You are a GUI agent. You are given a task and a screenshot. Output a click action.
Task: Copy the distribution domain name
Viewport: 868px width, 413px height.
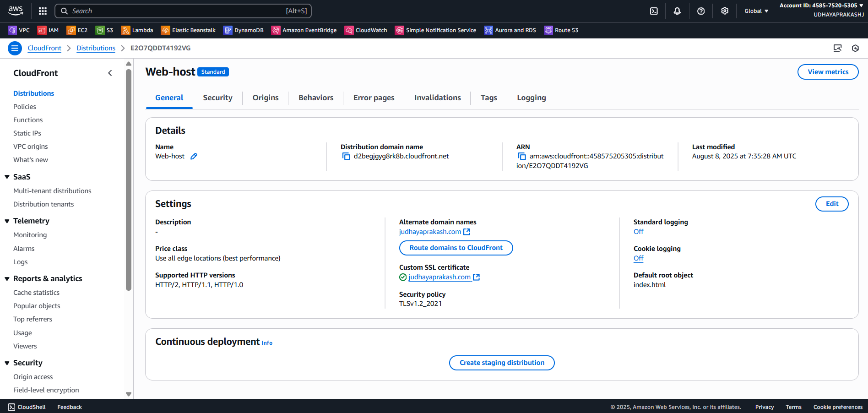[x=346, y=157]
